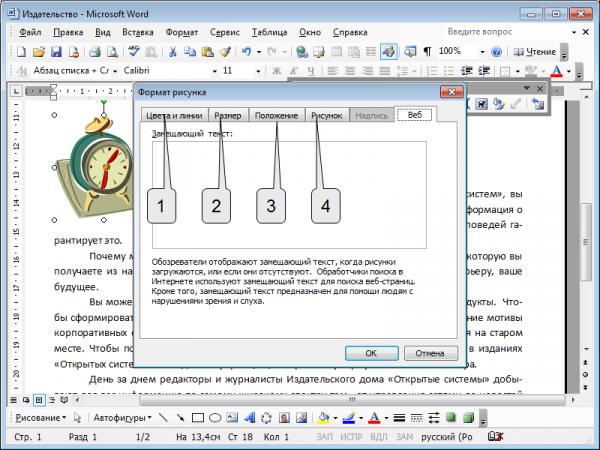Open the Автофигуры menu
The height and width of the screenshot is (450, 600).
(x=122, y=417)
